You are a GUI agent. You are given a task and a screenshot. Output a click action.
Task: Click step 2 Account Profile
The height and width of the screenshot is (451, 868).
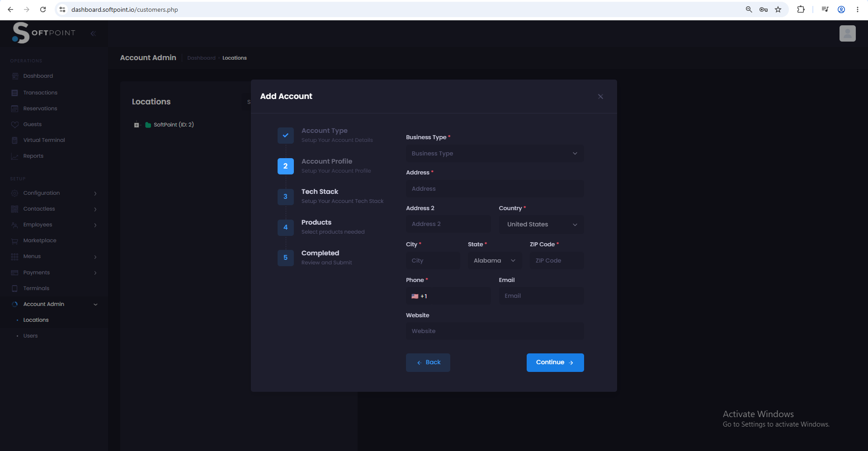pyautogui.click(x=286, y=166)
